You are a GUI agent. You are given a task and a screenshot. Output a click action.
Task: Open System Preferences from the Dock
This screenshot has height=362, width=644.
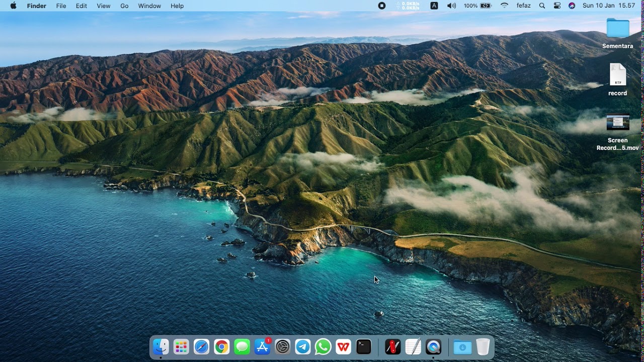pyautogui.click(x=283, y=347)
